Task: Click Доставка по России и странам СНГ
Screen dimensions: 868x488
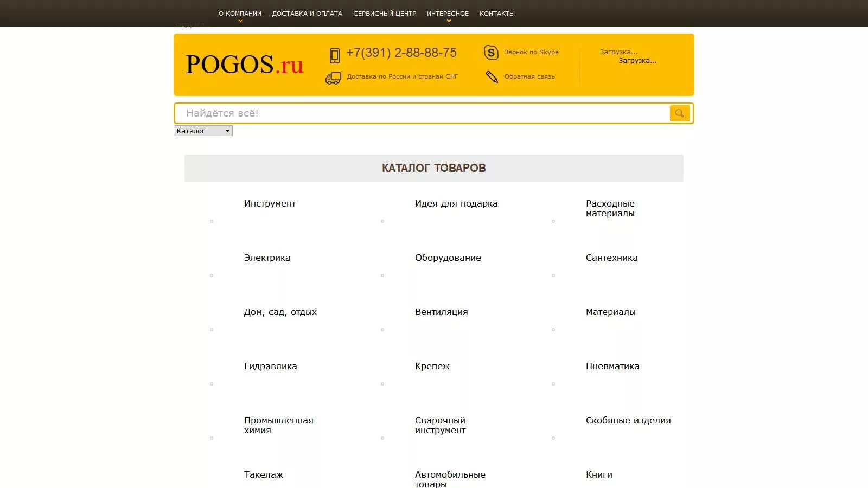Action: (403, 76)
